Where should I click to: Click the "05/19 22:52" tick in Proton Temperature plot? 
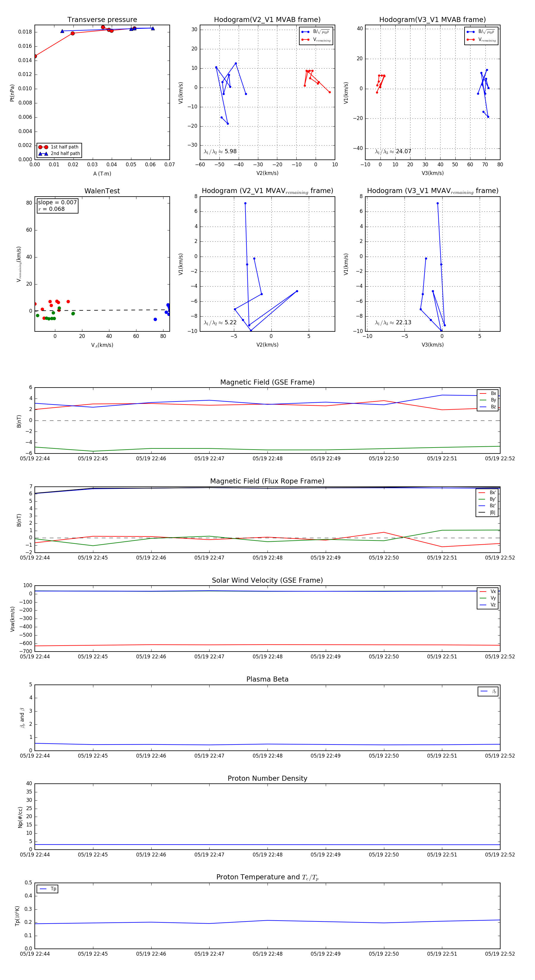coord(500,954)
